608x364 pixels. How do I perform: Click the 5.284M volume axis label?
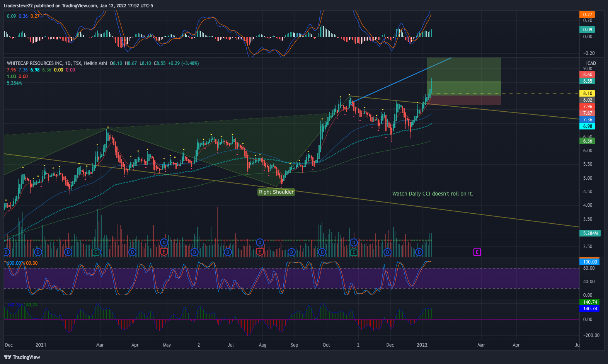590,233
